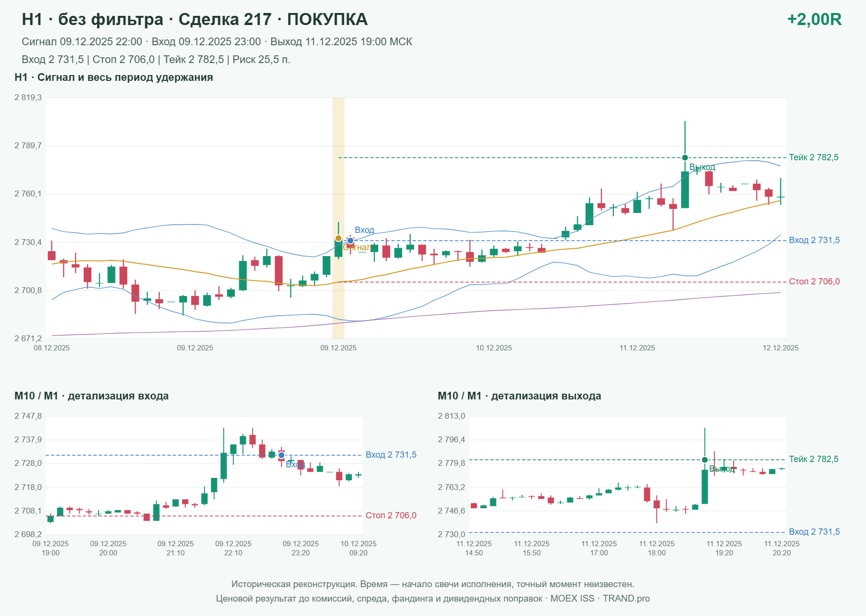Click the green exit dot in exit detail chart
The image size is (866, 616).
pos(705,460)
